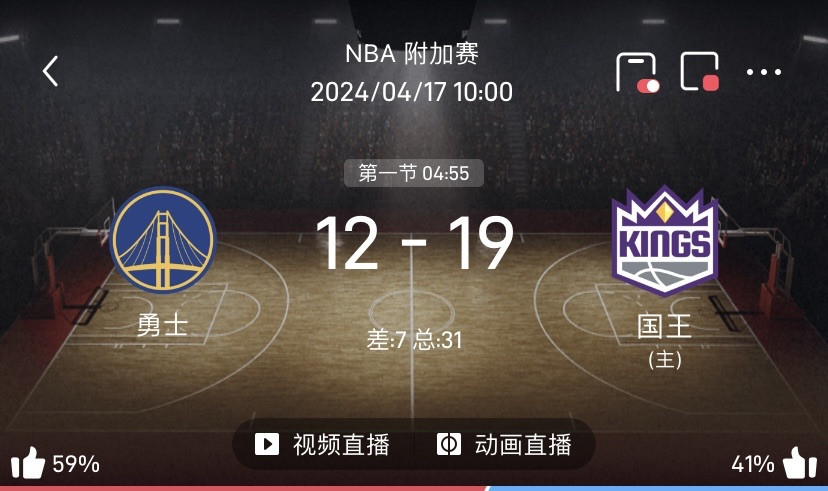Like the Warriors with the left thumbs-up

(28, 463)
